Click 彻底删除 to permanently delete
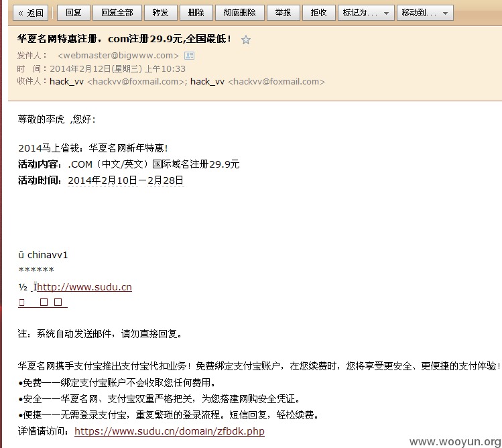The image size is (502, 448). [x=240, y=13]
